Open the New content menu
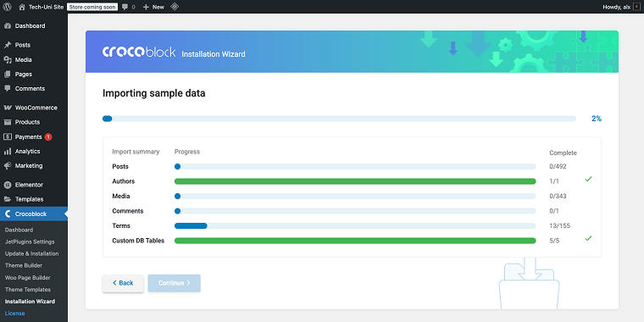Screen dimensions: 644x322 (x=153, y=7)
